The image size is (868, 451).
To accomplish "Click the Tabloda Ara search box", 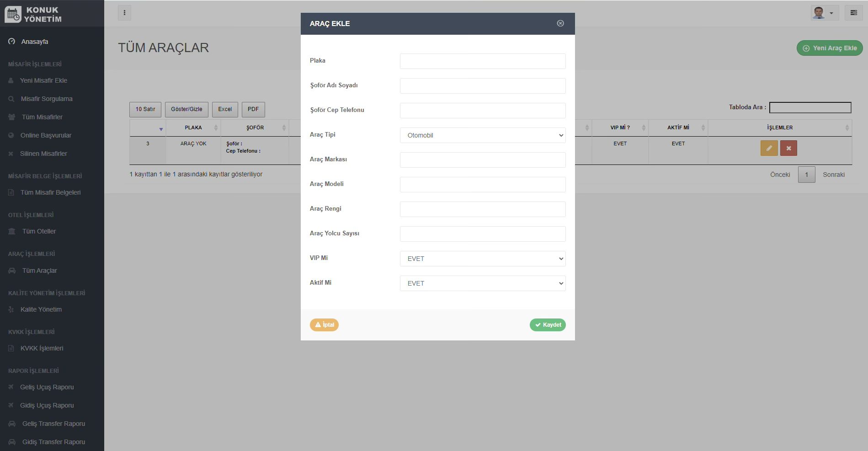I will 809,107.
